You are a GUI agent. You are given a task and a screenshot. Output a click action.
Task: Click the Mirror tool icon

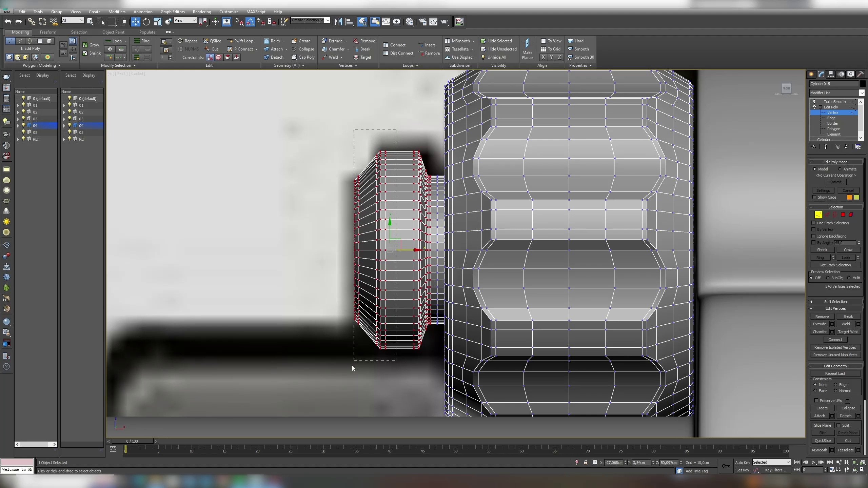point(338,22)
